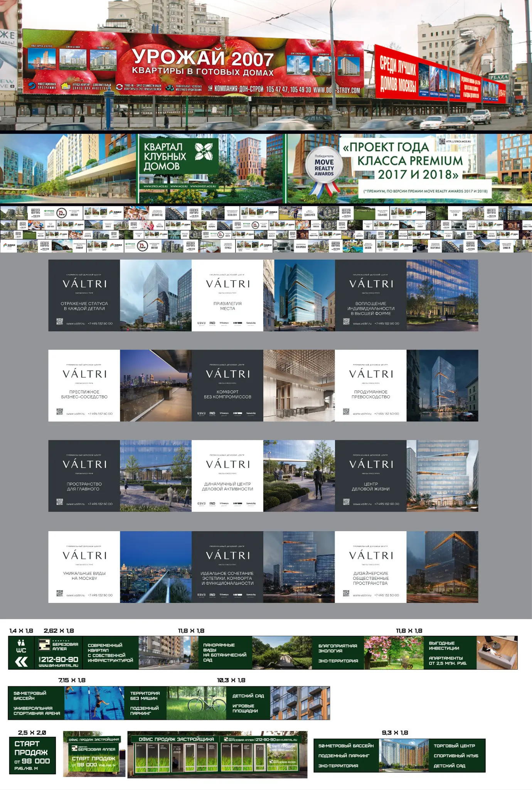Select the VALTRI logo above "Динамичный центр деловой активности"
532x790 pixels.
[x=228, y=464]
